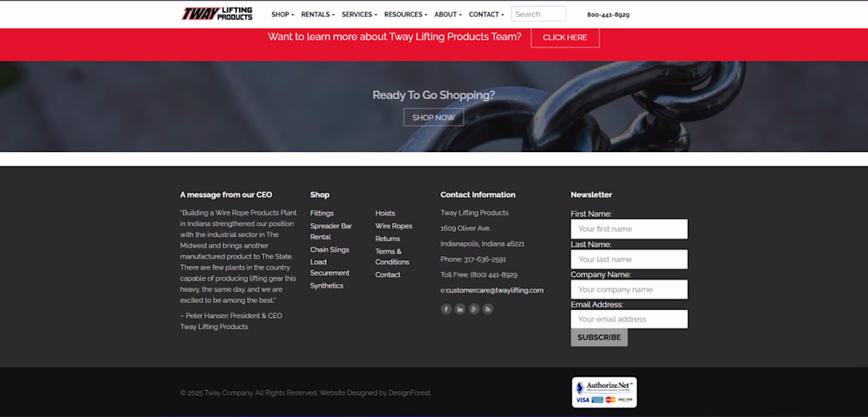Open the Contact link in footer Shop list
The width and height of the screenshot is (868, 417).
pos(387,275)
